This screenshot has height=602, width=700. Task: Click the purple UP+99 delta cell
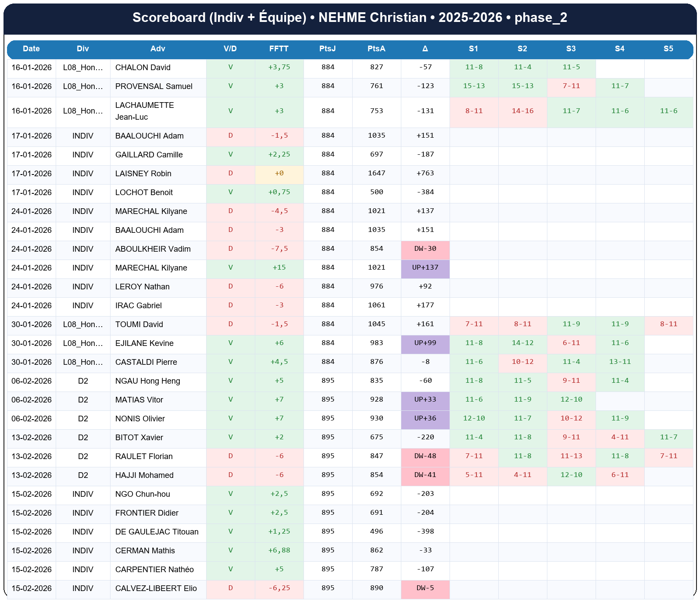(x=425, y=343)
